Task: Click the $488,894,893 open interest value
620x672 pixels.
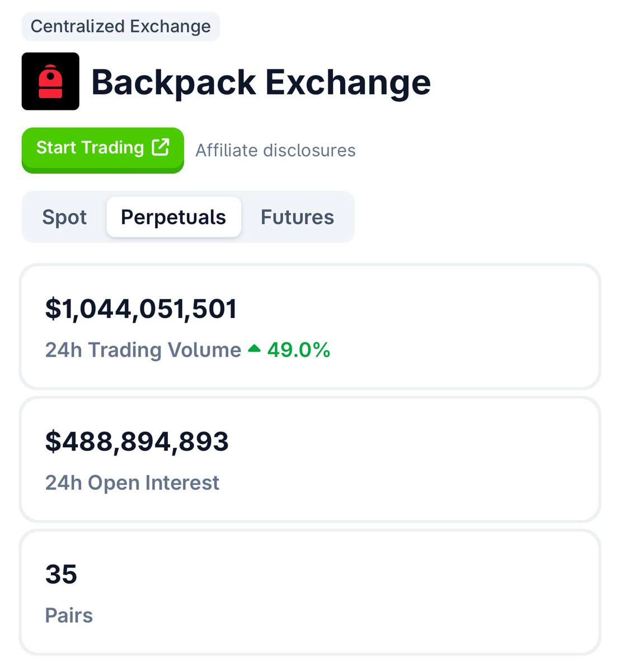Action: pos(137,442)
